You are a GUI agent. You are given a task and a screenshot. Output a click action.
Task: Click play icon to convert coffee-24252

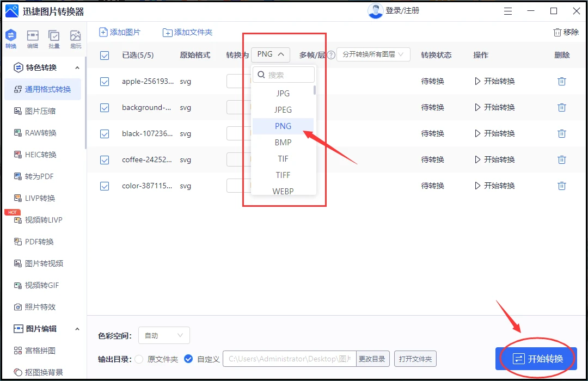tap(477, 159)
